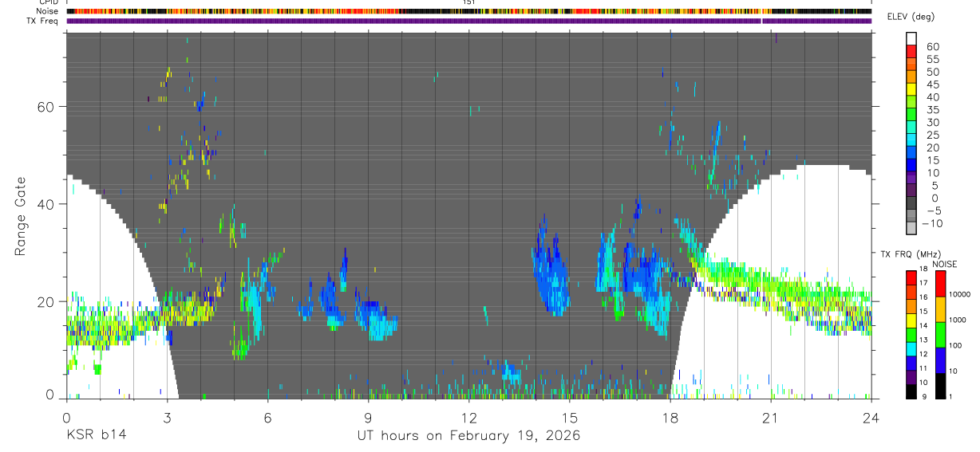Click hour tick '15' on the UT axis

pyautogui.click(x=569, y=417)
